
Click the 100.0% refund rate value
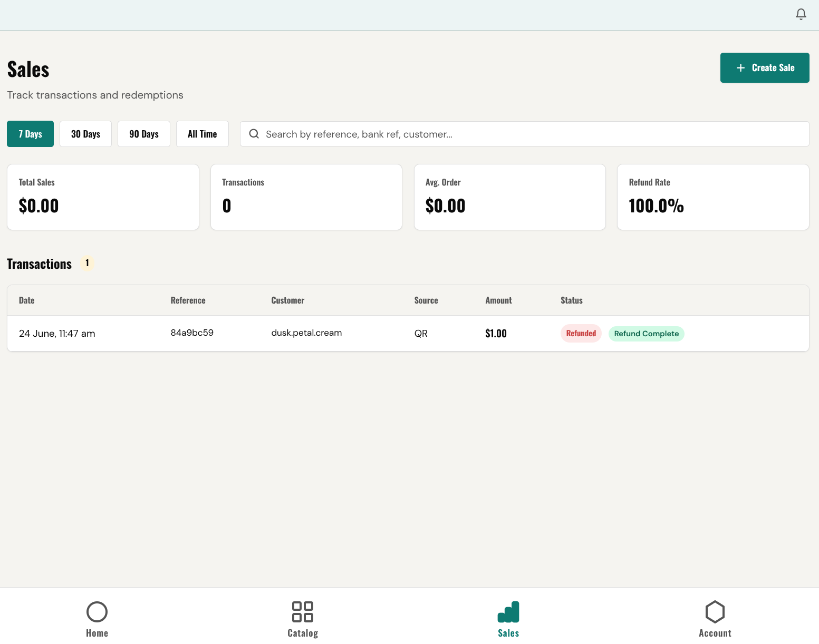[656, 206]
